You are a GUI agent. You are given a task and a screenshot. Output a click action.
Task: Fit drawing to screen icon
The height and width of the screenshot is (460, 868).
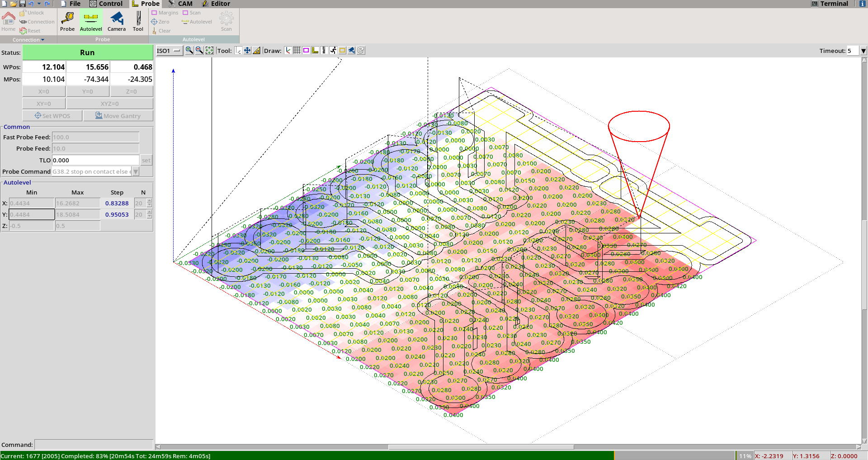tap(209, 51)
